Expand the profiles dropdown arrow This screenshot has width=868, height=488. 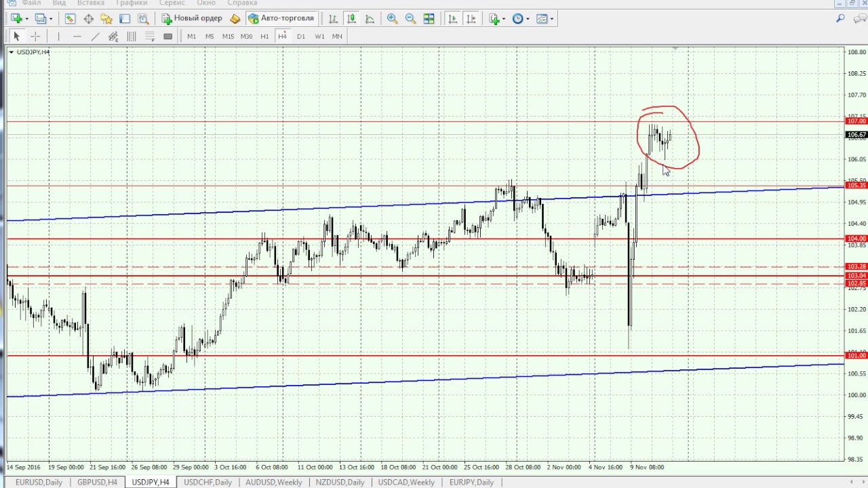coord(51,19)
